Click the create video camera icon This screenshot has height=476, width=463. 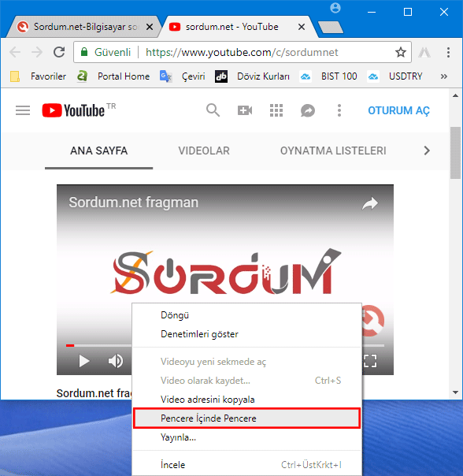pyautogui.click(x=245, y=110)
